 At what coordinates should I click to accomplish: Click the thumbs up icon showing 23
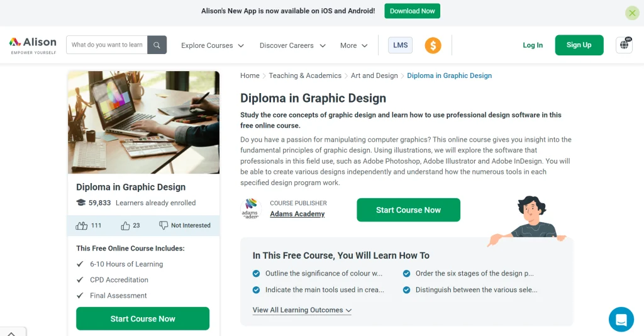(x=126, y=225)
